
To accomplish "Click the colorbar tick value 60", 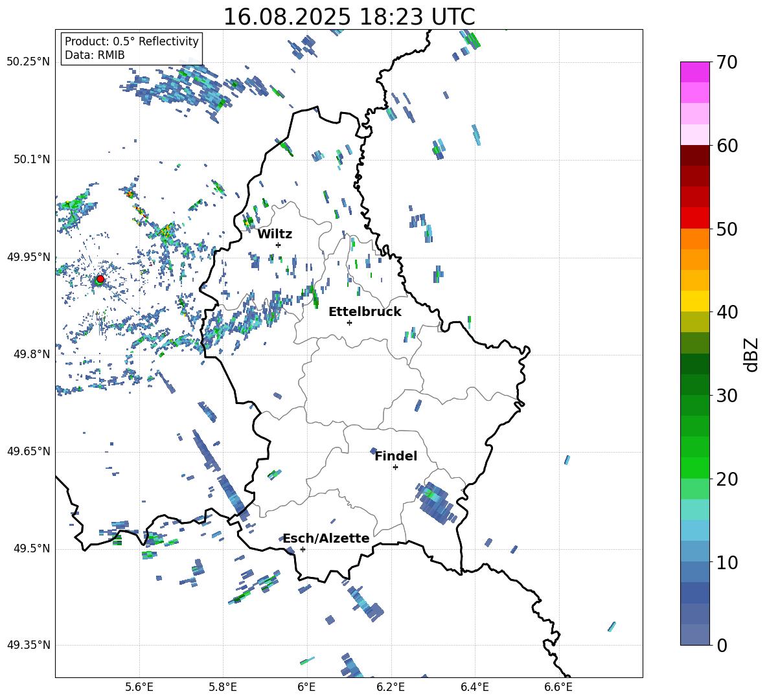I will [x=727, y=146].
